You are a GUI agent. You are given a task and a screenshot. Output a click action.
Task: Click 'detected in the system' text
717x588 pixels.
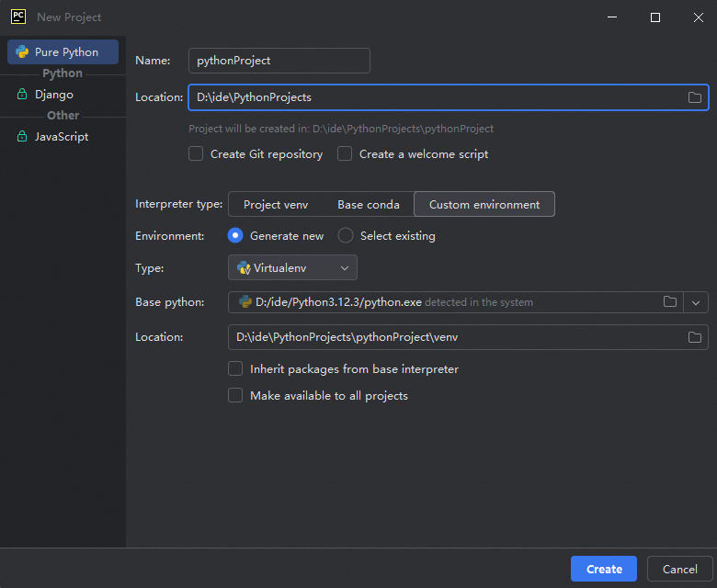pyautogui.click(x=479, y=302)
